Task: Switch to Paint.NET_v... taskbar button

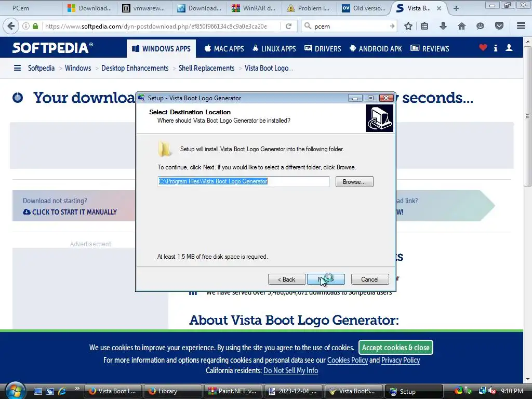Action: [233, 391]
